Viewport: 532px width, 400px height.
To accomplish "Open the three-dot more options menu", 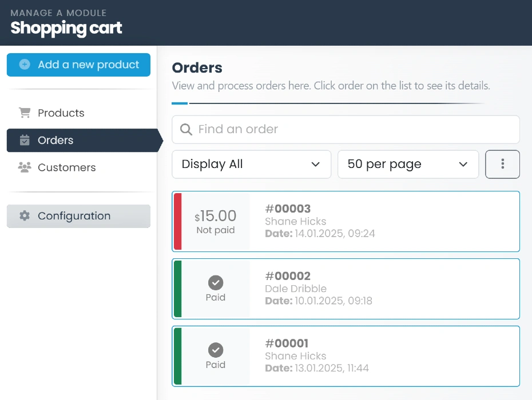I will click(x=502, y=164).
